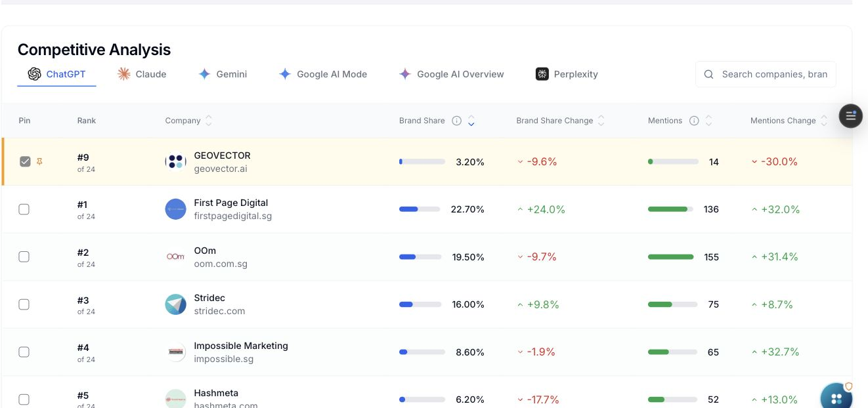Open the floating dark menu button
Screen dimensions: 868x408
coord(851,116)
